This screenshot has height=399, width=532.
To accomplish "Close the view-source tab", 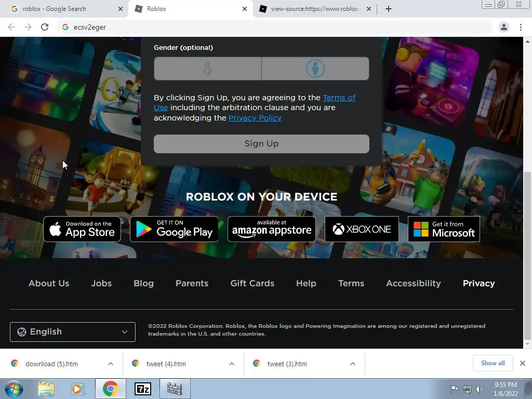I will [x=369, y=9].
